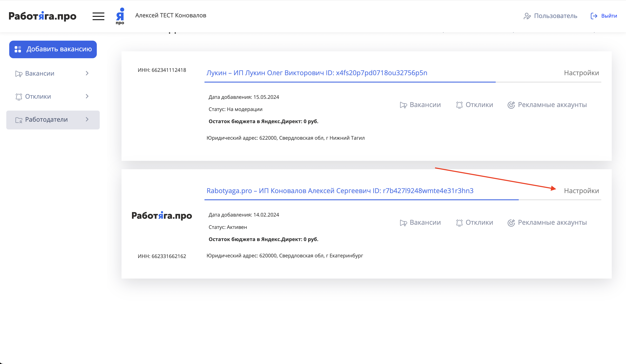Click target icon in Лукин employer card

[511, 105]
